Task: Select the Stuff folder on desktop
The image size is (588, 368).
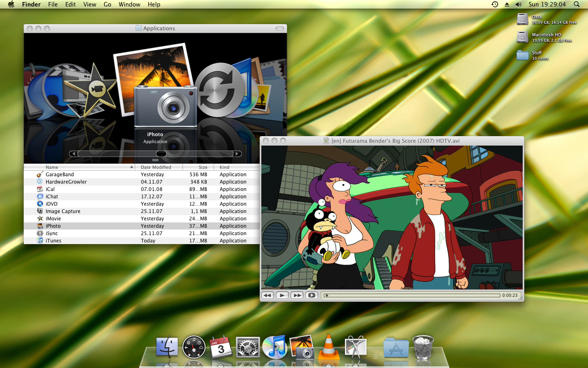Action: click(x=523, y=55)
